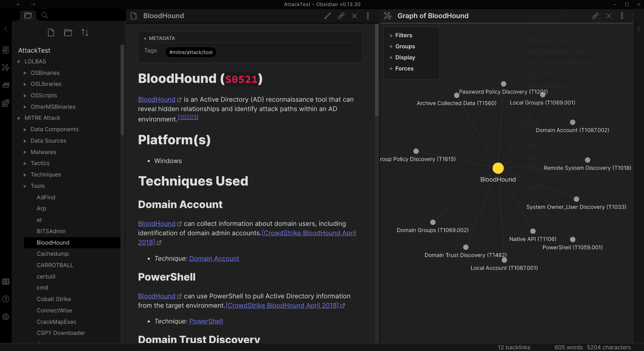
Task: Close the BloodHound note pane
Action: pos(354,16)
